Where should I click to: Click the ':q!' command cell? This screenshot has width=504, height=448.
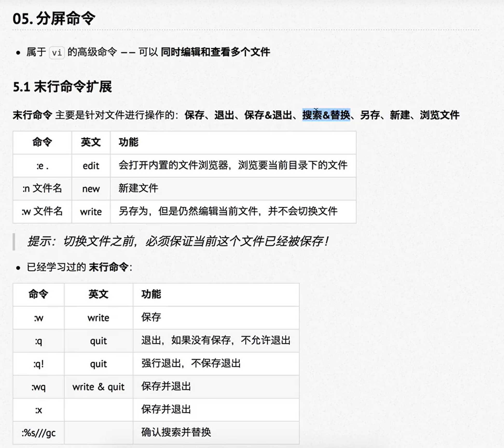[39, 364]
